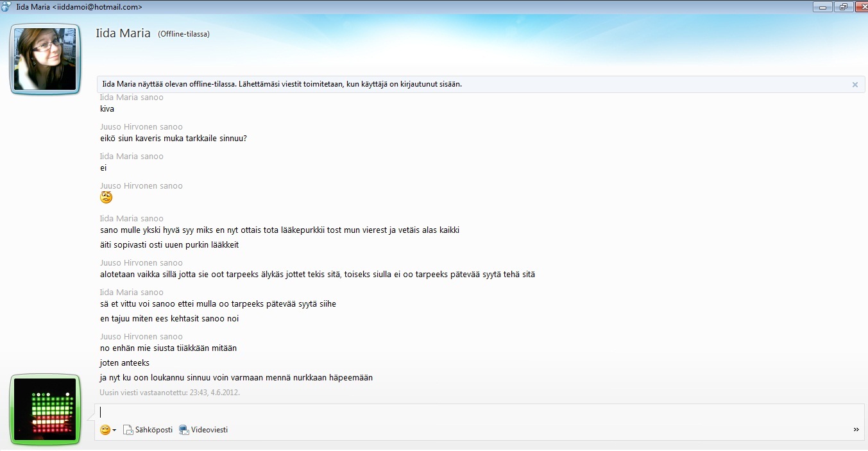
Task: Click message starting 'alotetaan vaikka sillä'
Action: click(318, 275)
